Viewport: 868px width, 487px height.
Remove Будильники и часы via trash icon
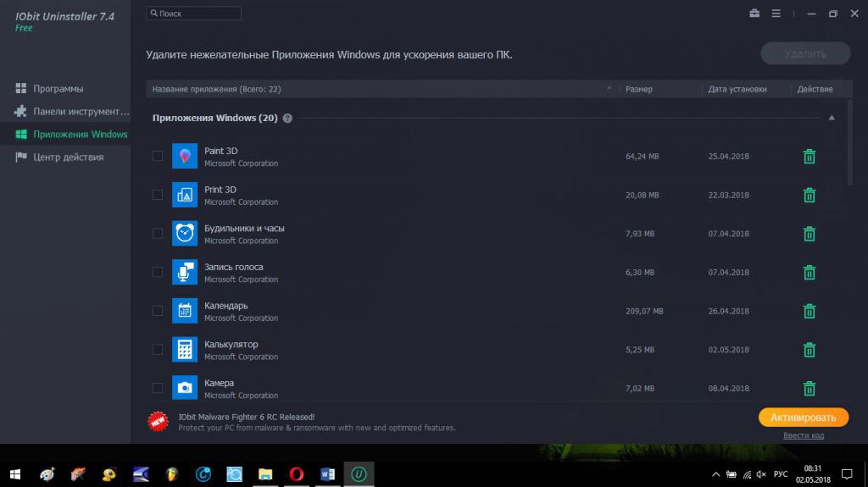click(x=809, y=234)
